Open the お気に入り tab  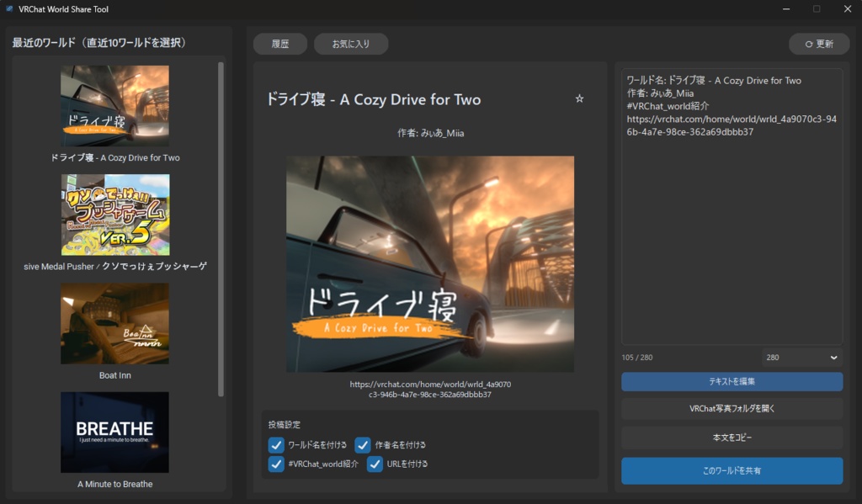[351, 43]
